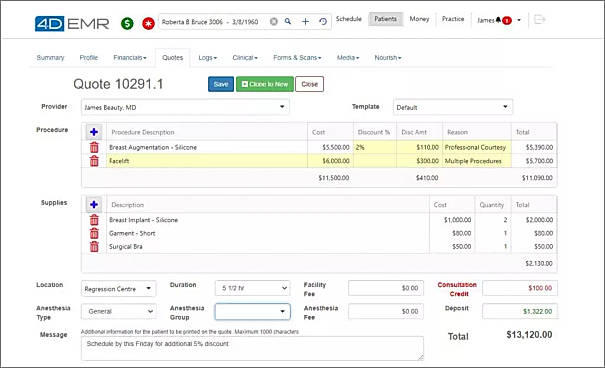Save the quote
Screen dimensions: 605x368
pyautogui.click(x=221, y=84)
